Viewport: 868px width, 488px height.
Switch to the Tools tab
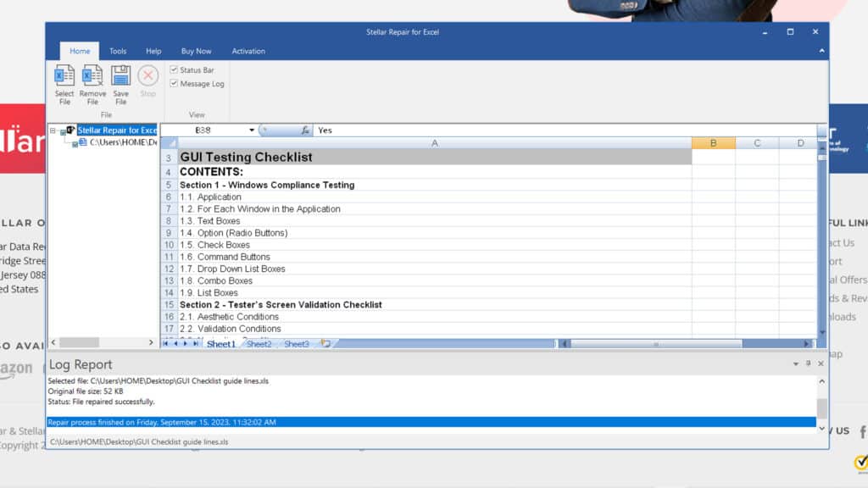coord(117,51)
